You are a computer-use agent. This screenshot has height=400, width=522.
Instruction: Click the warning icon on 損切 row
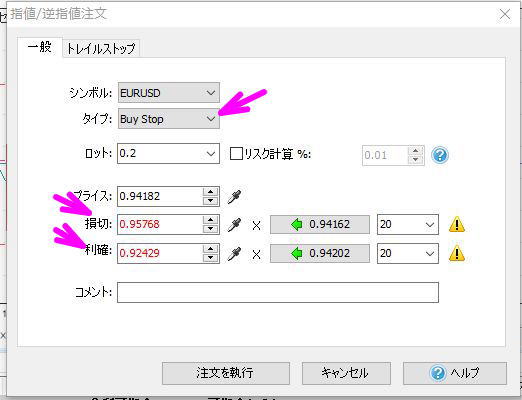tap(457, 224)
